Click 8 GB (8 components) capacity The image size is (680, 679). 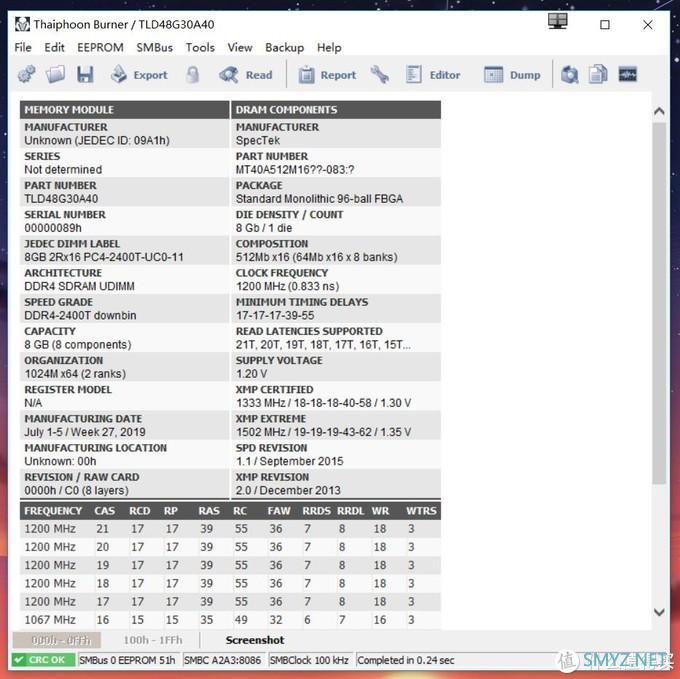pos(78,344)
